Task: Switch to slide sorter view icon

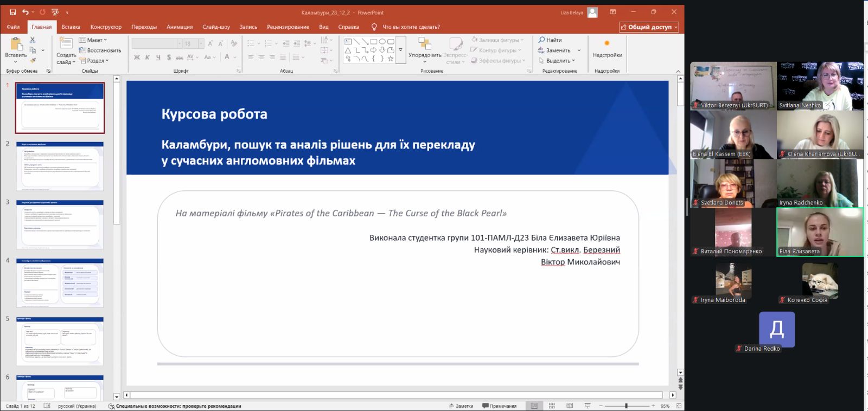Action: coord(552,406)
